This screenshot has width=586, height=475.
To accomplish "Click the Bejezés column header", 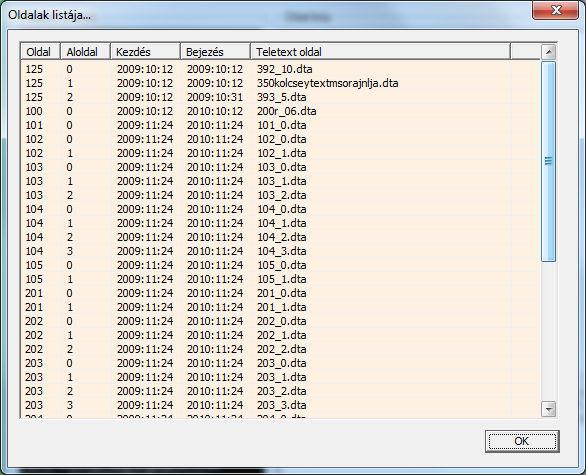I will point(215,52).
